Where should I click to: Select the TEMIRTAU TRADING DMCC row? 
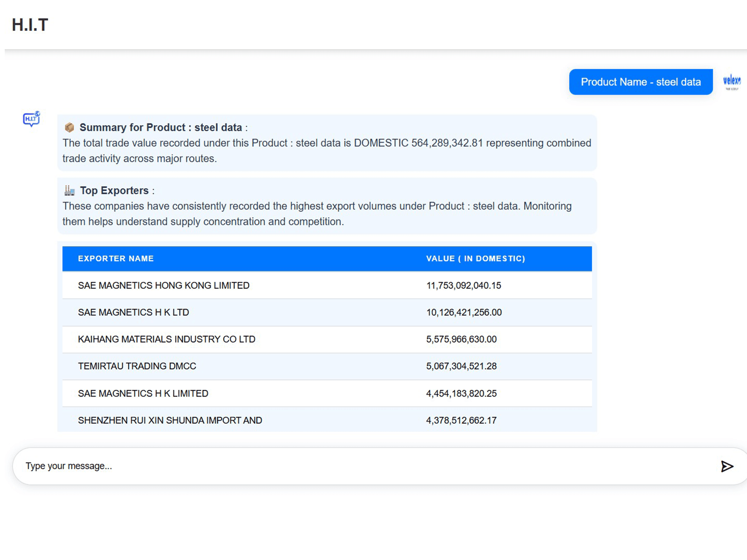137,366
